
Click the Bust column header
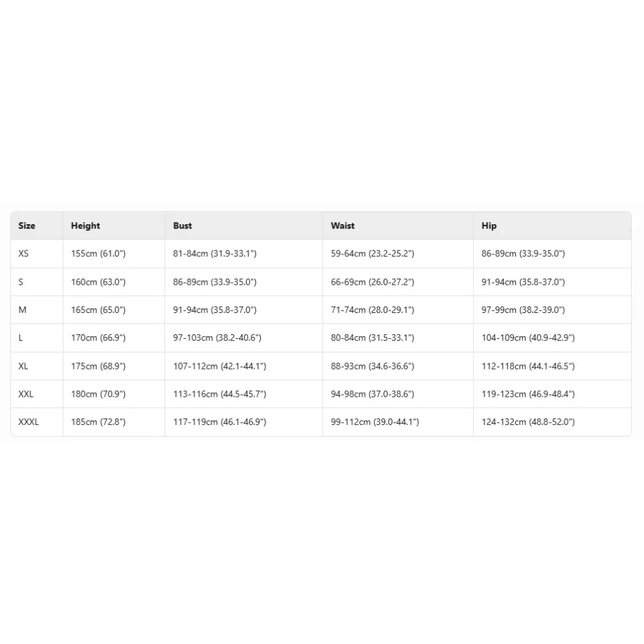coord(182,226)
